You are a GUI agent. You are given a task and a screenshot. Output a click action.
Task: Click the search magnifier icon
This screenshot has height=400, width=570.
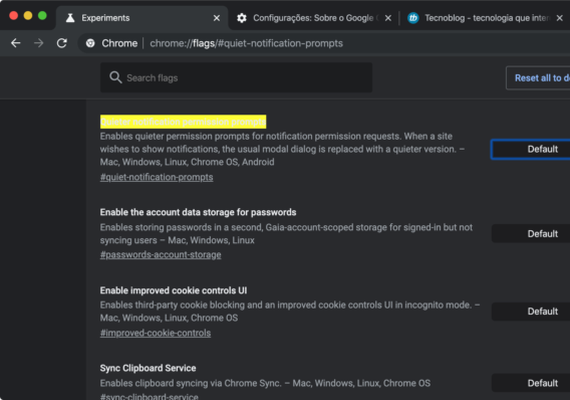point(116,77)
